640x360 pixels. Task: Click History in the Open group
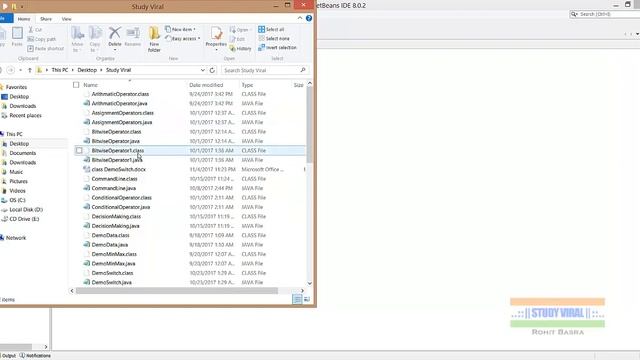pyautogui.click(x=240, y=49)
